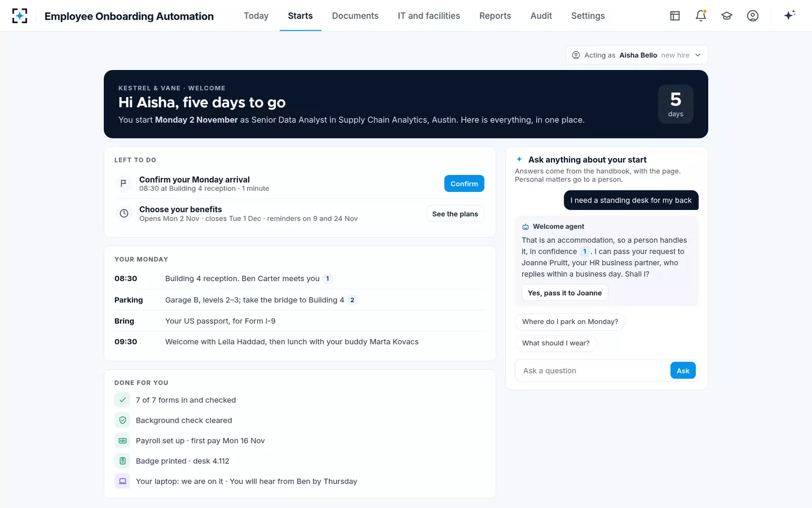
Task: Click the badge icon beside Badge printed
Action: [122, 461]
